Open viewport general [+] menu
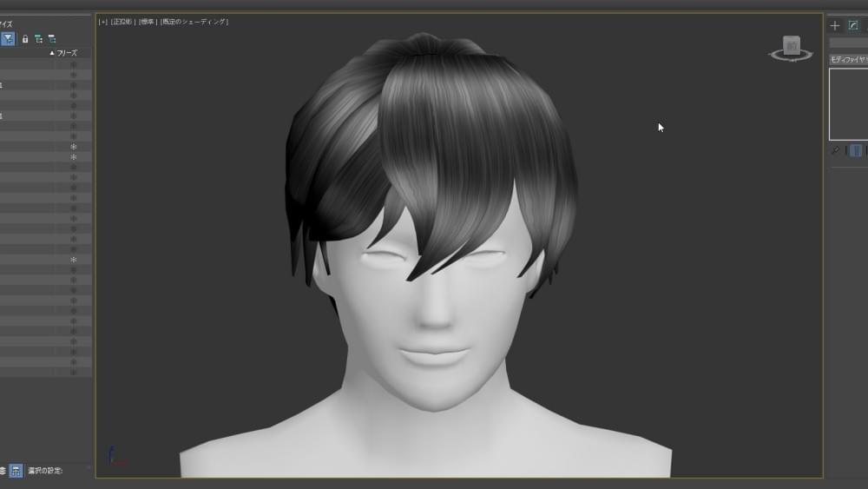This screenshot has height=489, width=868. (103, 22)
